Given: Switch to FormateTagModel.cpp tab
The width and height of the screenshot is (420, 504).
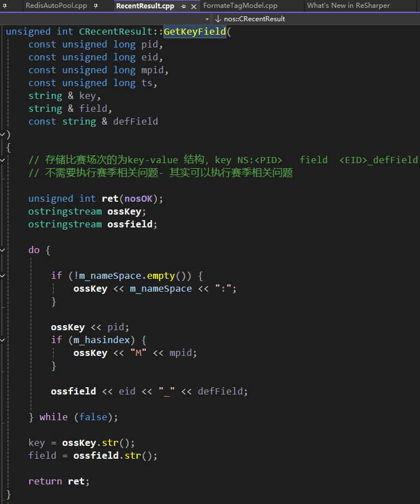Looking at the screenshot, I should [x=240, y=6].
